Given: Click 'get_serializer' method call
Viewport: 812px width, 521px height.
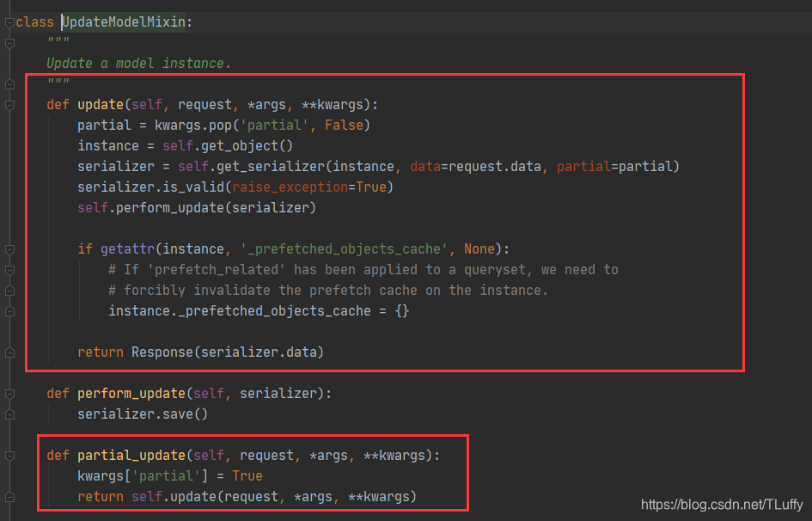Looking at the screenshot, I should (x=271, y=167).
